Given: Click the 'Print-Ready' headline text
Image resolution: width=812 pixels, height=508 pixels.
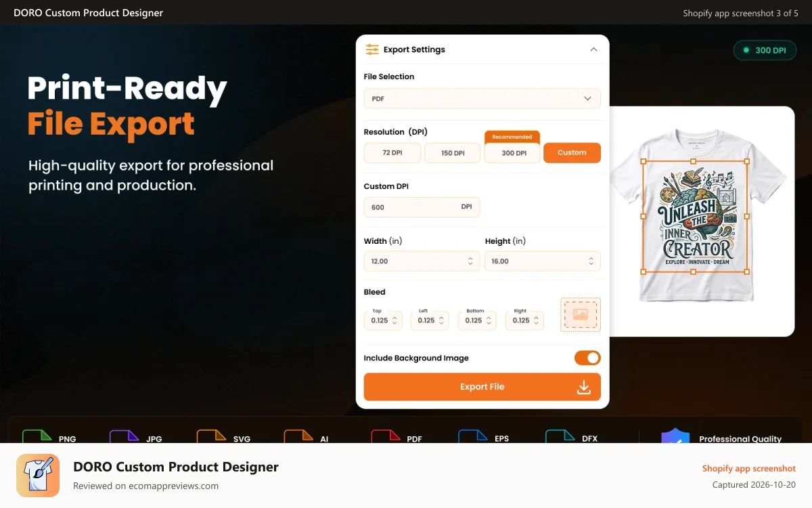Looking at the screenshot, I should [x=127, y=89].
